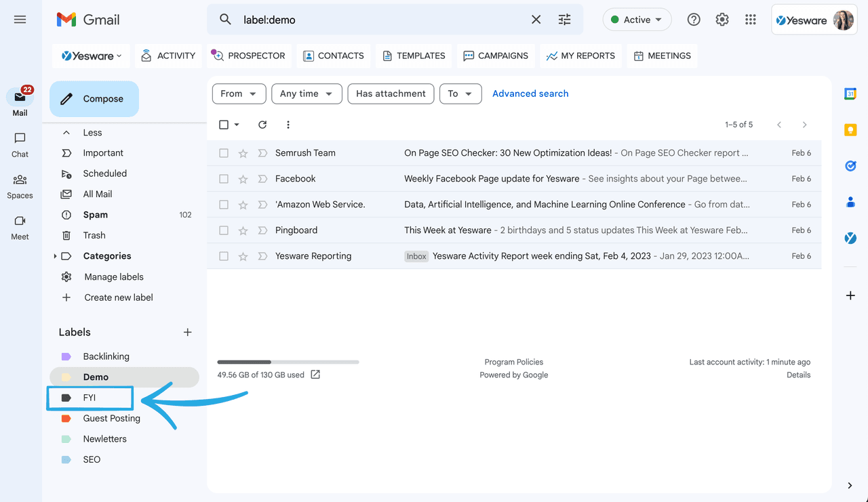Image resolution: width=868 pixels, height=502 pixels.
Task: Refresh the email list
Action: tap(262, 125)
